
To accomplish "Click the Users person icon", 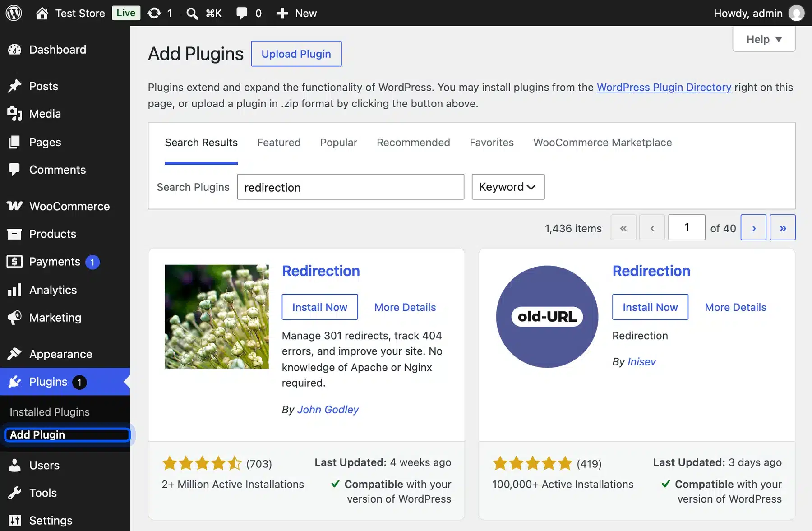I will [14, 465].
